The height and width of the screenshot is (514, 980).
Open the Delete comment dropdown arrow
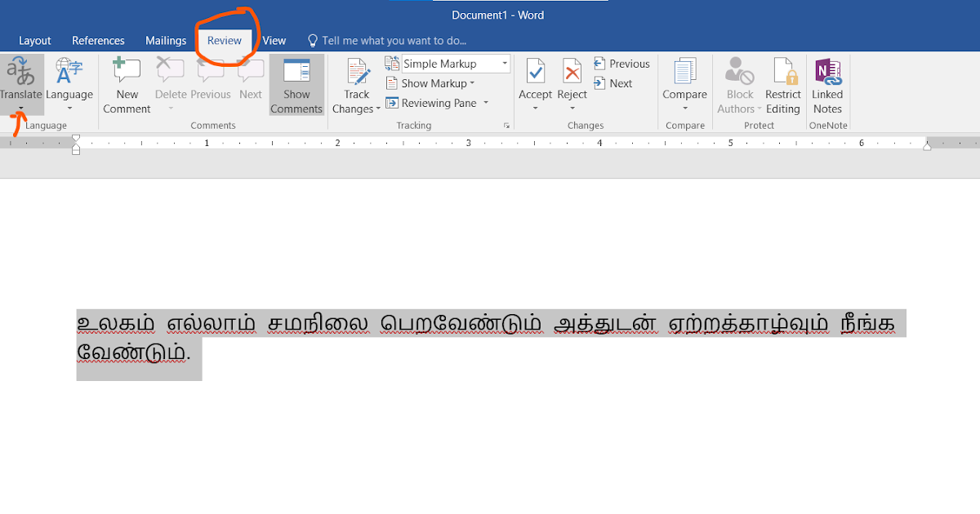[x=170, y=107]
